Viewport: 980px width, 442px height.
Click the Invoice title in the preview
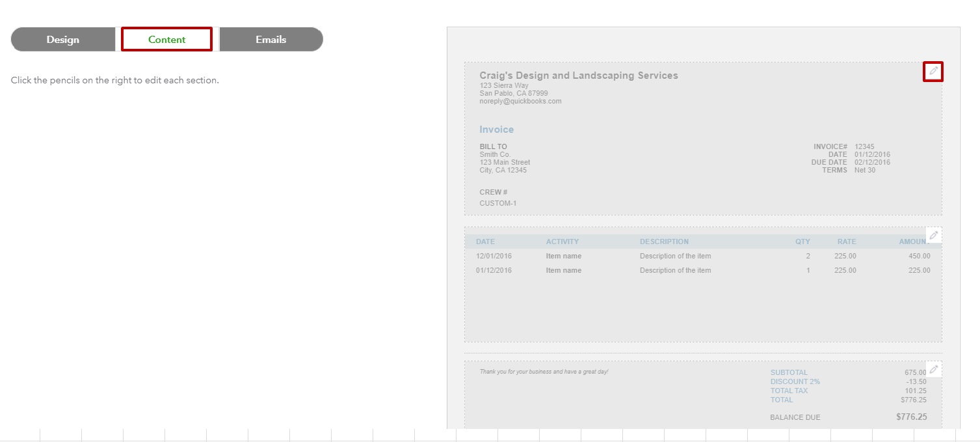[x=496, y=130]
